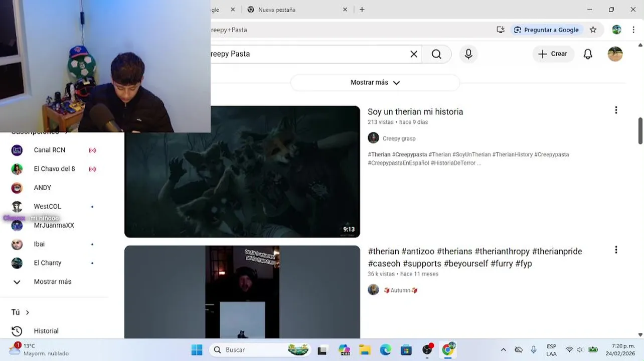The height and width of the screenshot is (361, 644).
Task: Open Microsoft Edge from taskbar
Action: [x=385, y=350]
